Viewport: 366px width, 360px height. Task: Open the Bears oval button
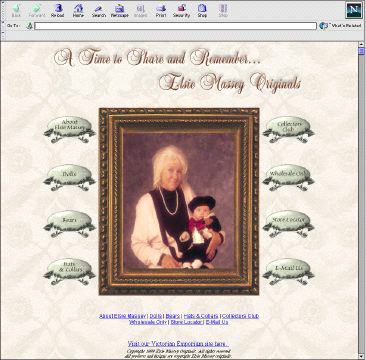click(x=69, y=224)
